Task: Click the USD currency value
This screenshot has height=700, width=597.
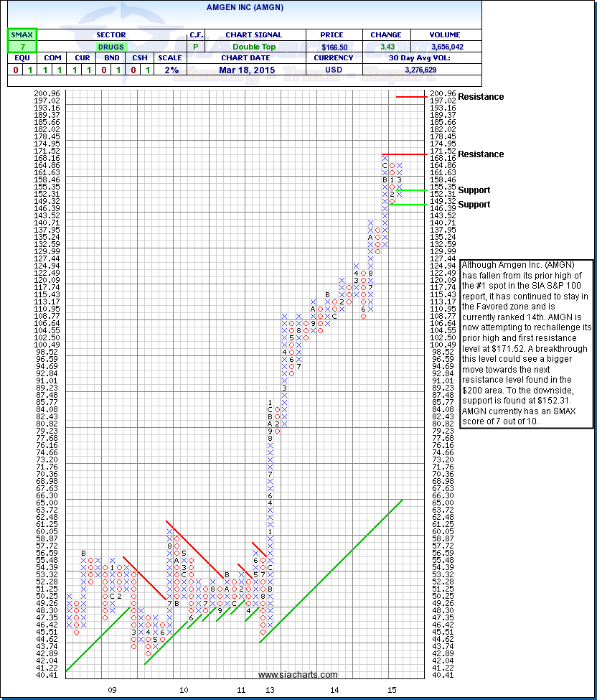Action: coord(334,70)
